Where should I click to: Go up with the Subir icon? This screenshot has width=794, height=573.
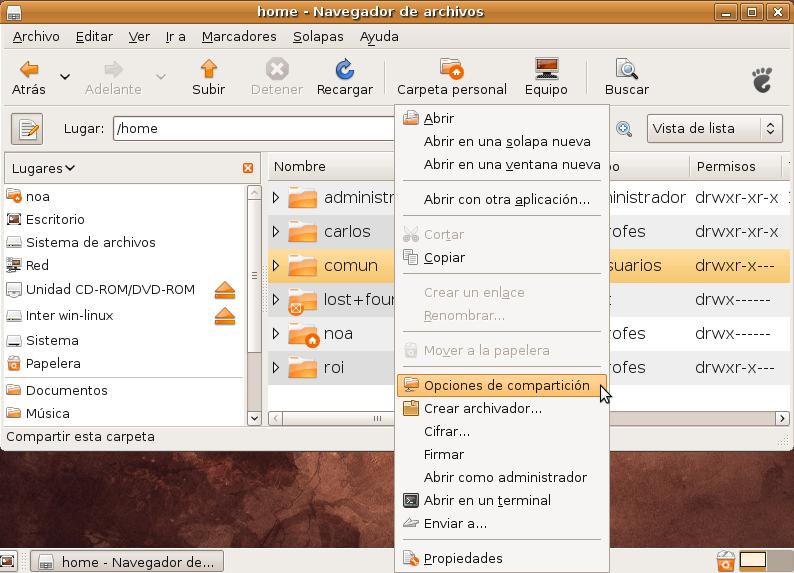pos(208,70)
